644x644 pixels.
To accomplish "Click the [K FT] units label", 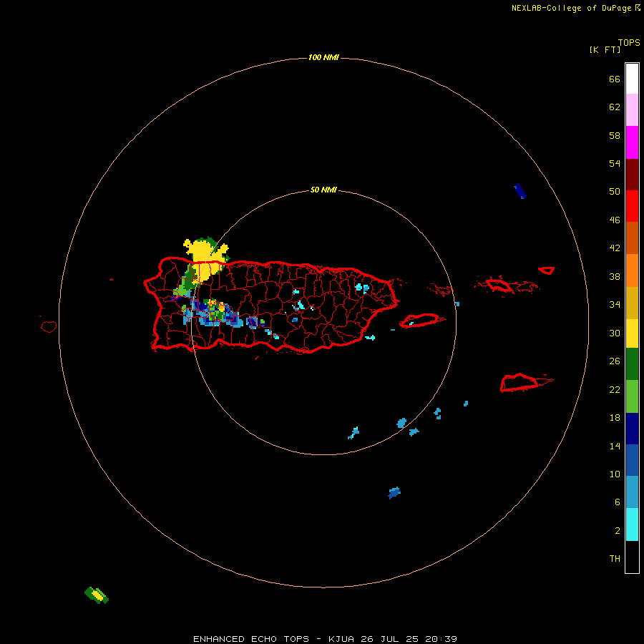I will [605, 49].
